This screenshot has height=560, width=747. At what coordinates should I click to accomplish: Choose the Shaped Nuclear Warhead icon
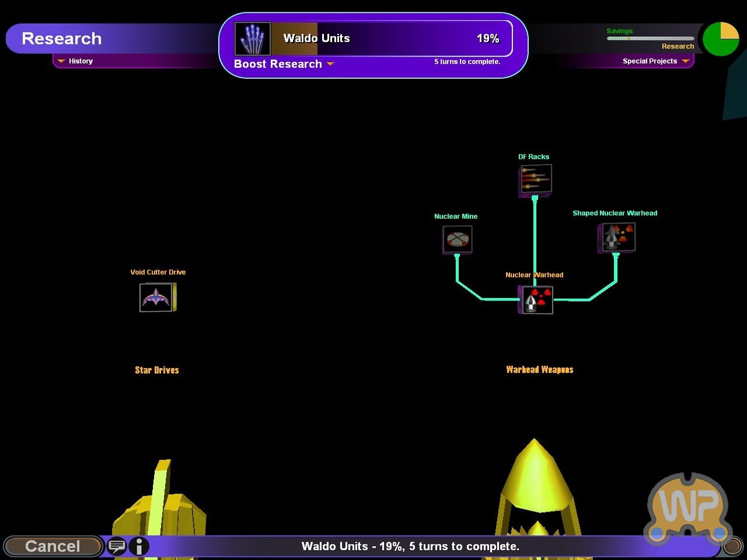tap(617, 237)
